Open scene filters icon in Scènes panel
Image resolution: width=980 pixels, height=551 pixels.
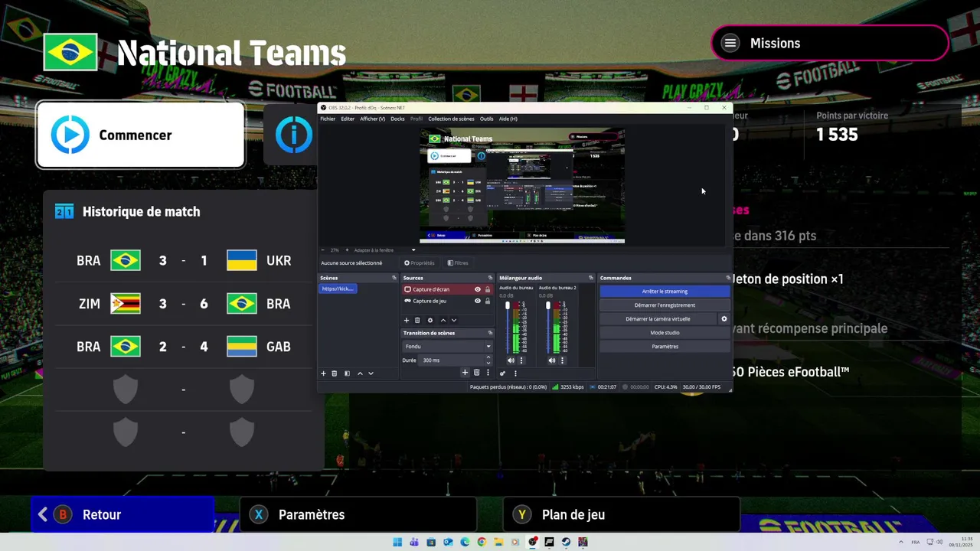347,373
